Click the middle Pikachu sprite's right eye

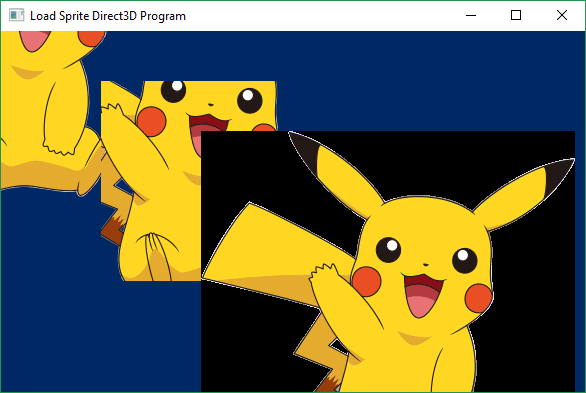(250, 100)
